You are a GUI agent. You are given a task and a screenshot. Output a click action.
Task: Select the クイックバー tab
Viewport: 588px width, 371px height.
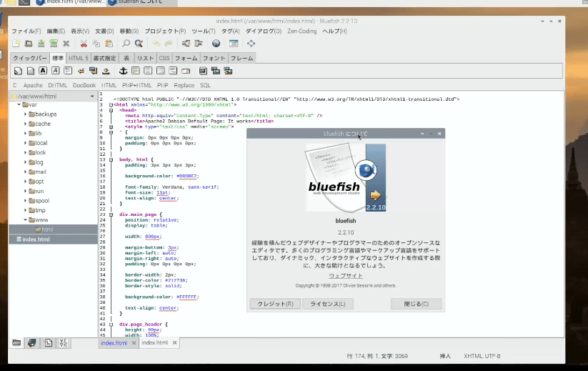29,58
